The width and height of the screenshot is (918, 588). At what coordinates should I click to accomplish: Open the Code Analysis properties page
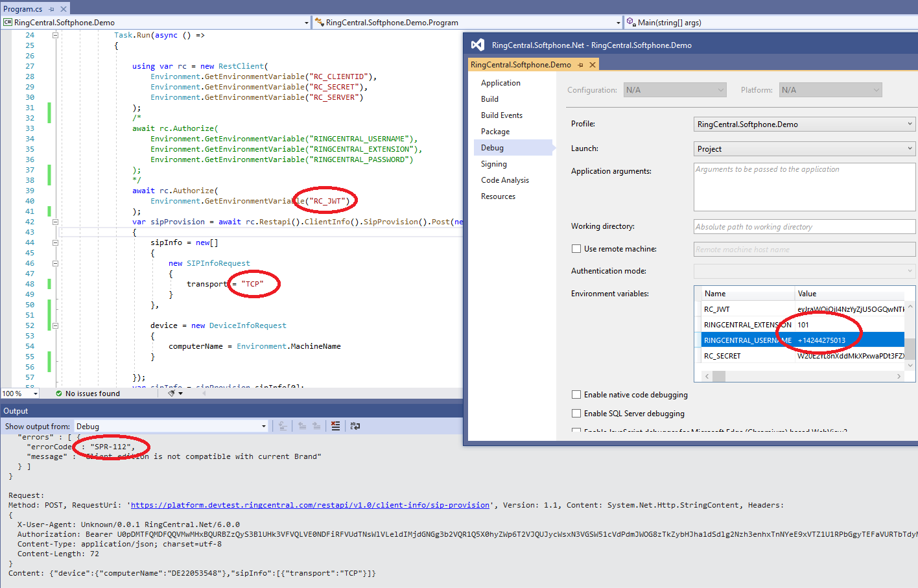505,180
